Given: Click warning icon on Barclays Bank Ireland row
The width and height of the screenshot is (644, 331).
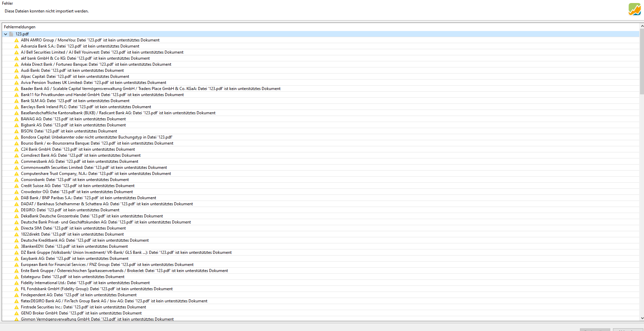Looking at the screenshot, I should (x=17, y=107).
